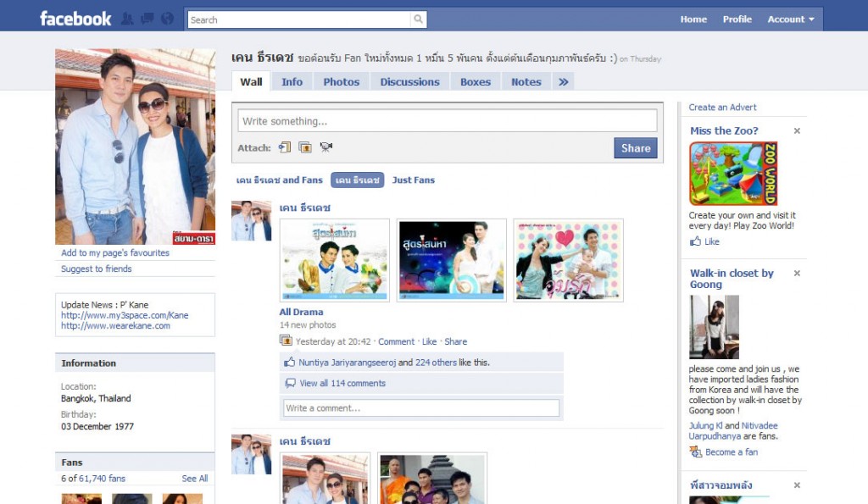Open the my3space.com/Kane link
Viewport: 868px width, 504px height.
pyautogui.click(x=125, y=315)
